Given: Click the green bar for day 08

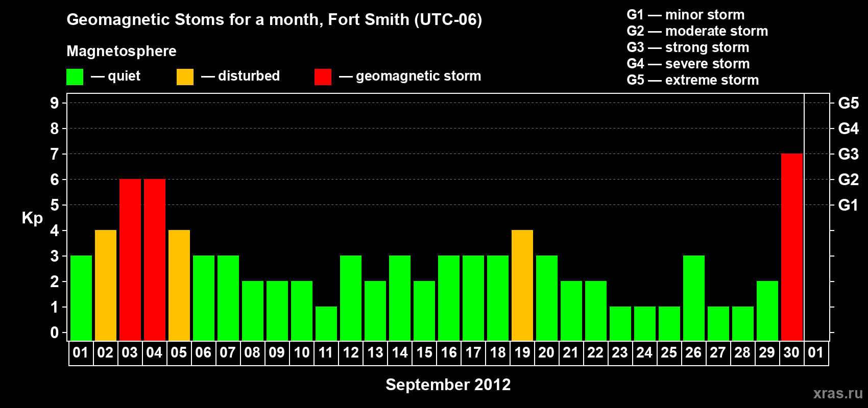Looking at the screenshot, I should tap(253, 311).
